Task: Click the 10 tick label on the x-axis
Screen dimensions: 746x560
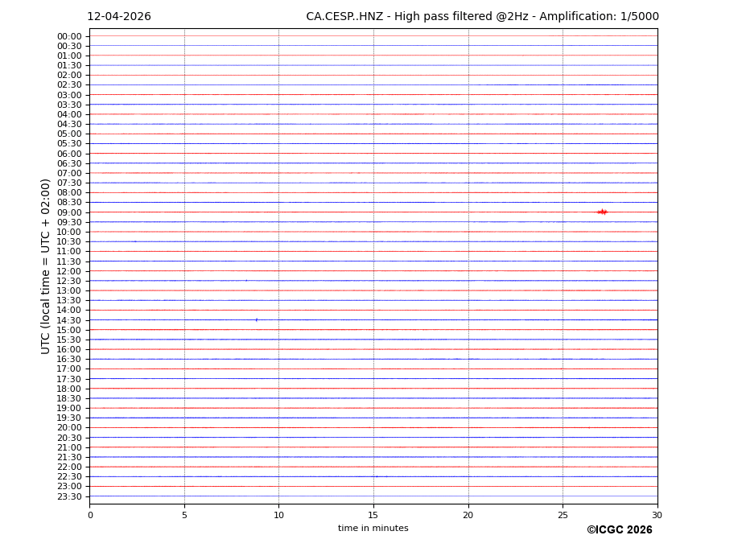Action: pos(278,515)
